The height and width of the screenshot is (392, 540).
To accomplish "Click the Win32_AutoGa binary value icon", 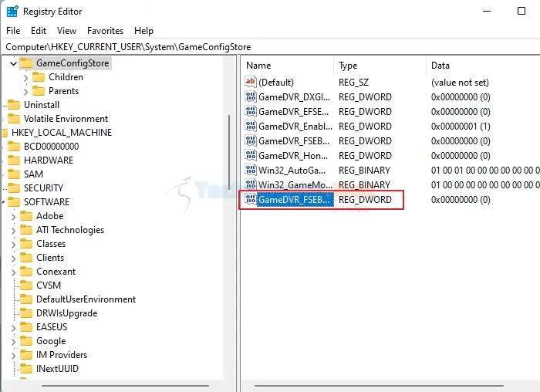I will coord(251,171).
